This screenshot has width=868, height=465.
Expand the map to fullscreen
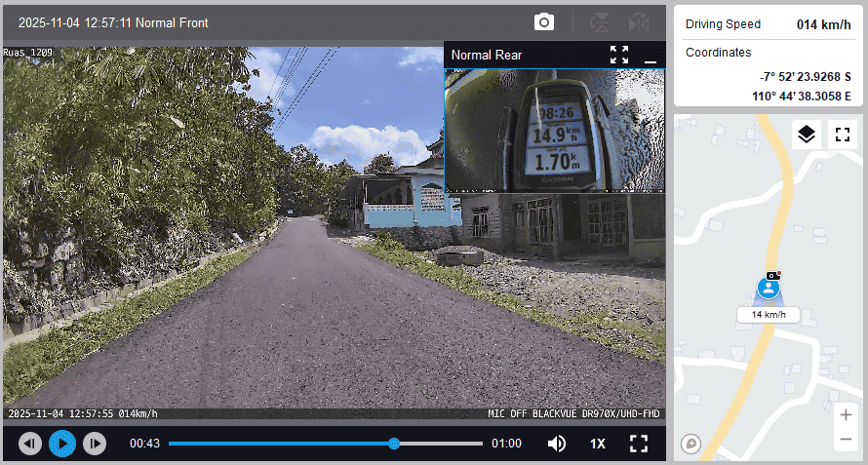coord(843,135)
